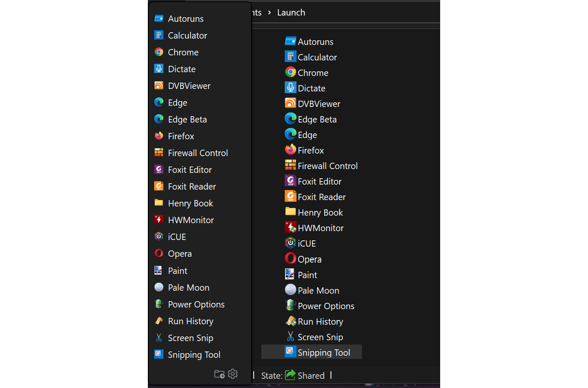
Task: Launch Foxit Reader from the folder view
Action: tap(321, 196)
